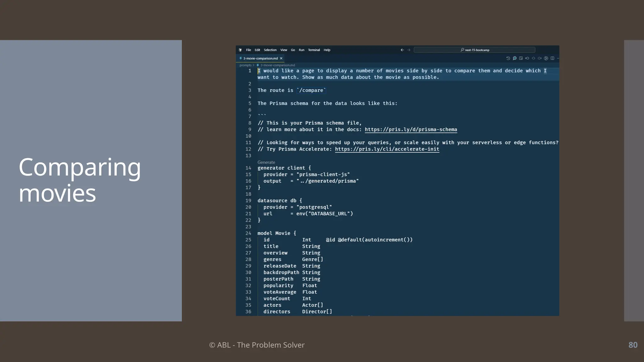Click the back navigation arrow

point(402,50)
